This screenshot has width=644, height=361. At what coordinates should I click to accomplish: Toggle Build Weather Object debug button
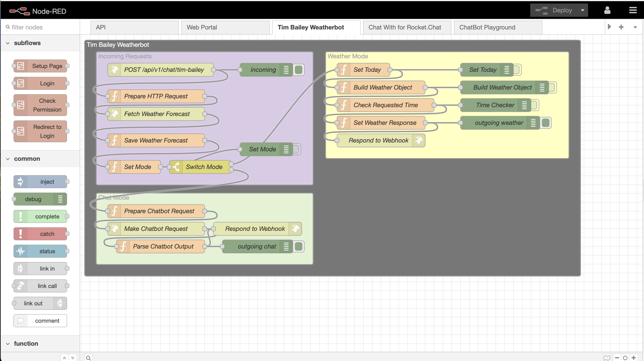click(x=552, y=87)
